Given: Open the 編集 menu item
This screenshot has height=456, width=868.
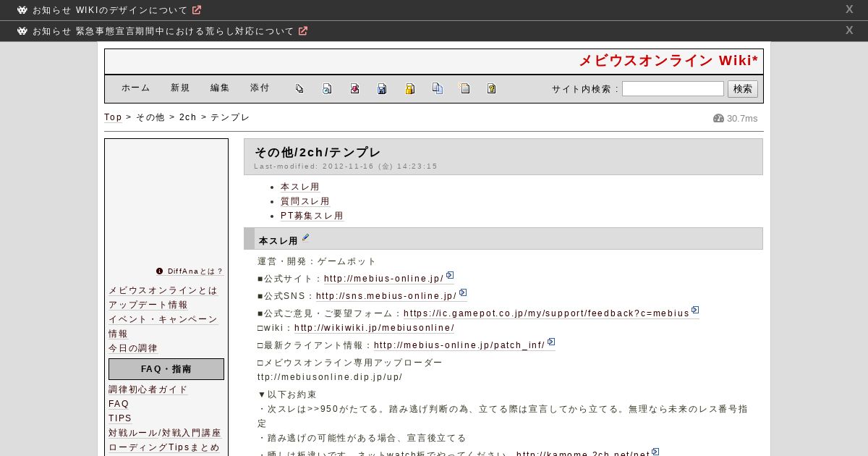Looking at the screenshot, I should 220,88.
